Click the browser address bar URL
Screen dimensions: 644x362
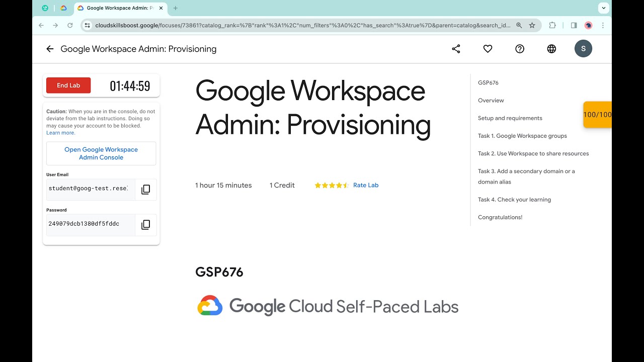303,25
